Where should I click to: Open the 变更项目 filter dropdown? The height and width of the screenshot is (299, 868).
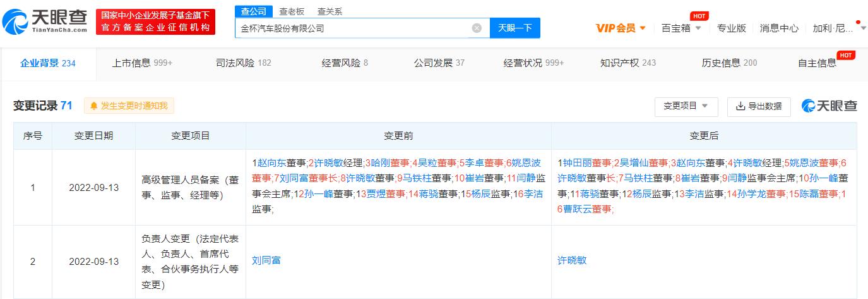point(686,106)
